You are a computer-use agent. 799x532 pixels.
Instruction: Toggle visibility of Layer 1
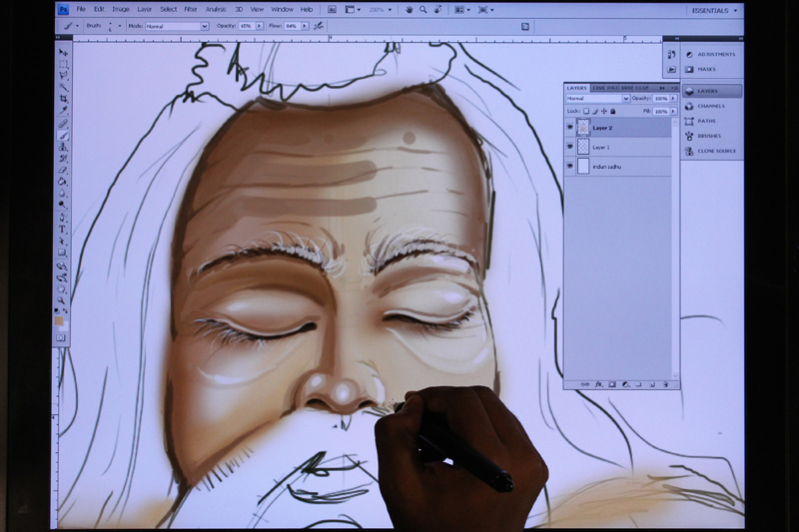point(570,147)
